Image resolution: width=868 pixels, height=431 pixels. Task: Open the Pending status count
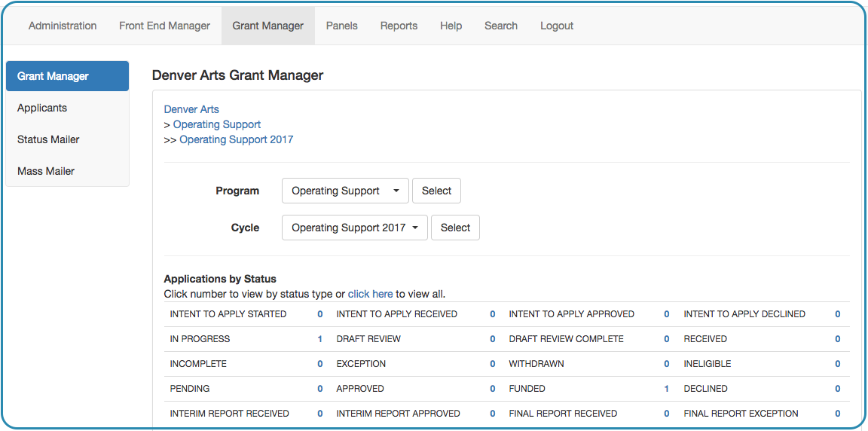320,388
